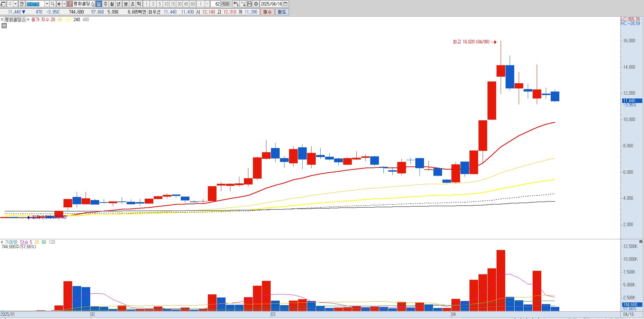Open the dropdown arrow beside the speaker icon
Screen dimensions: 644x319
pos(64,4)
